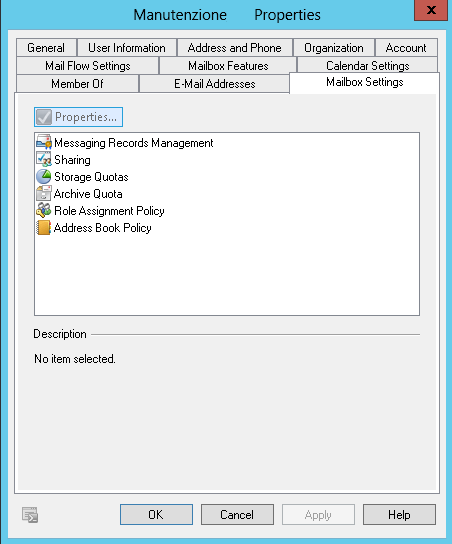452x544 pixels.
Task: Select the Messaging Records Management icon
Action: click(44, 143)
